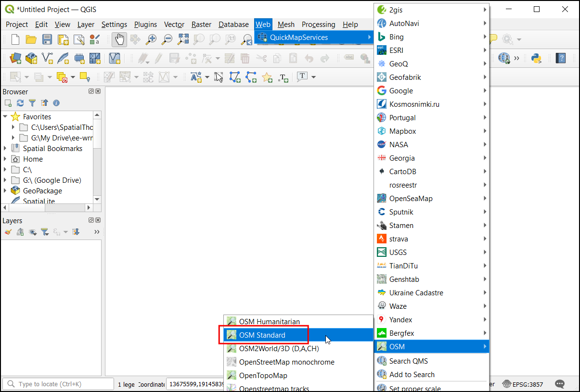Open the messages log speech bubble icon
The image size is (580, 392).
point(560,384)
